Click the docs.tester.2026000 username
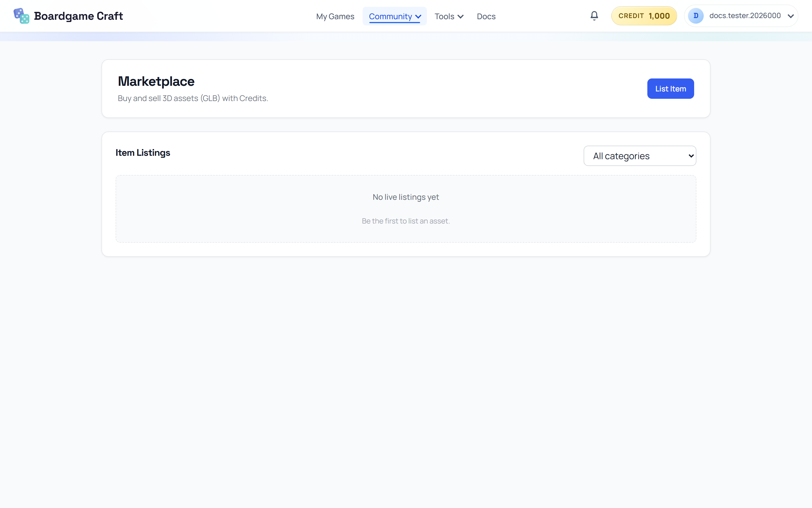 745,16
